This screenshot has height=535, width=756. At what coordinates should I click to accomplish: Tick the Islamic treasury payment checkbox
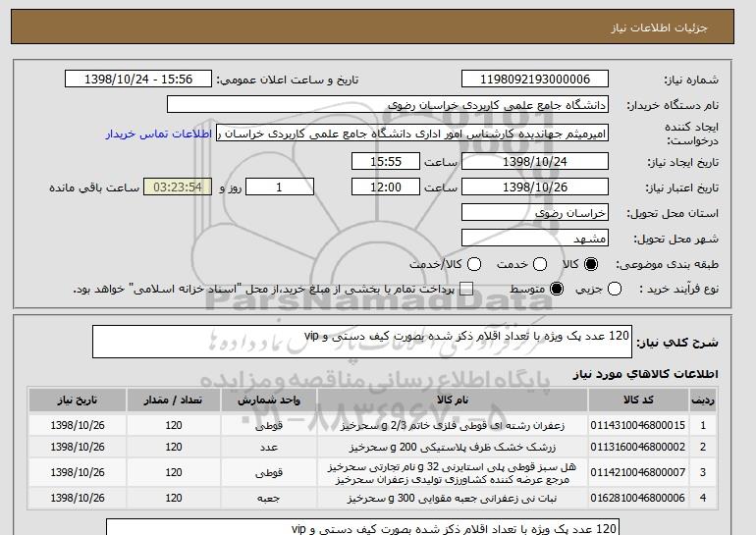pos(466,290)
